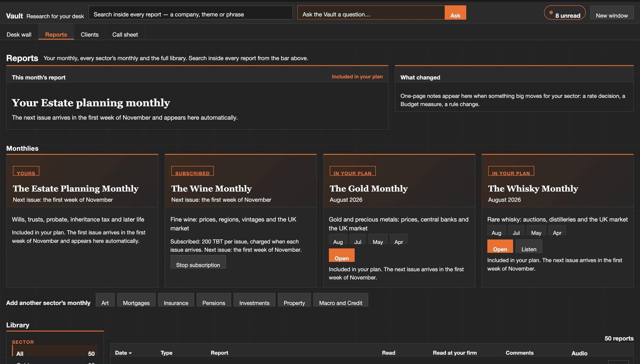
Task: Add the Mortgages sector monthly
Action: tap(136, 300)
